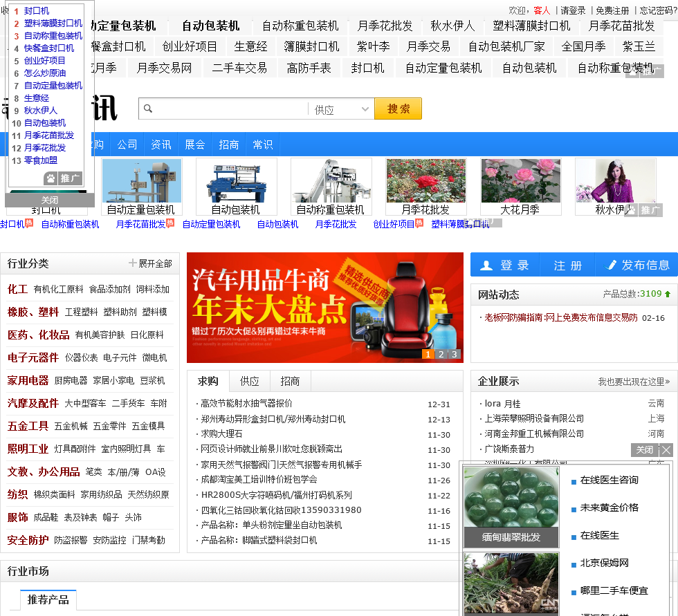Click the 二手车交易 keyword tag
The width and height of the screenshot is (678, 616).
[x=239, y=68]
